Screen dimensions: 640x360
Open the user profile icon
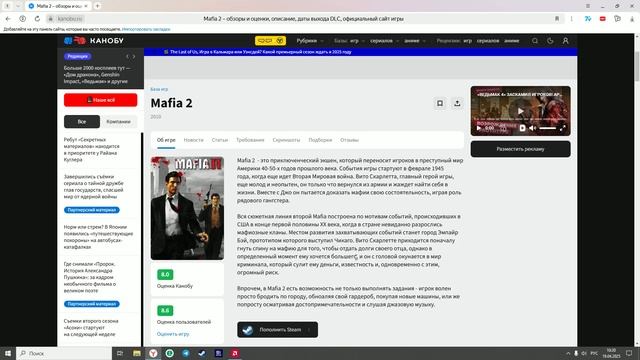click(x=565, y=41)
